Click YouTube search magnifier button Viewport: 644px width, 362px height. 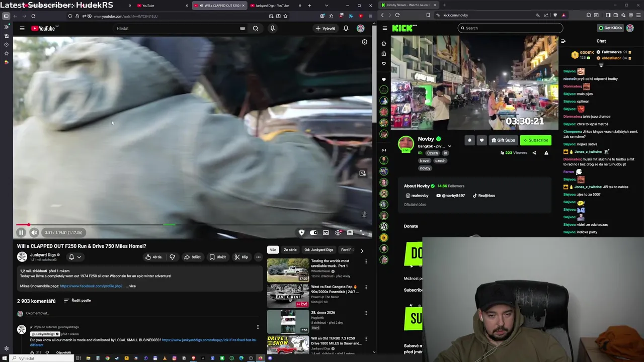(256, 28)
